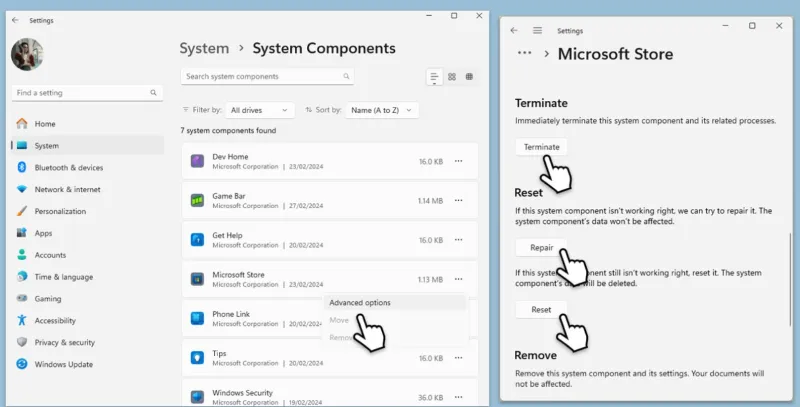Select System in the sidebar
This screenshot has height=407, width=800.
coord(87,146)
